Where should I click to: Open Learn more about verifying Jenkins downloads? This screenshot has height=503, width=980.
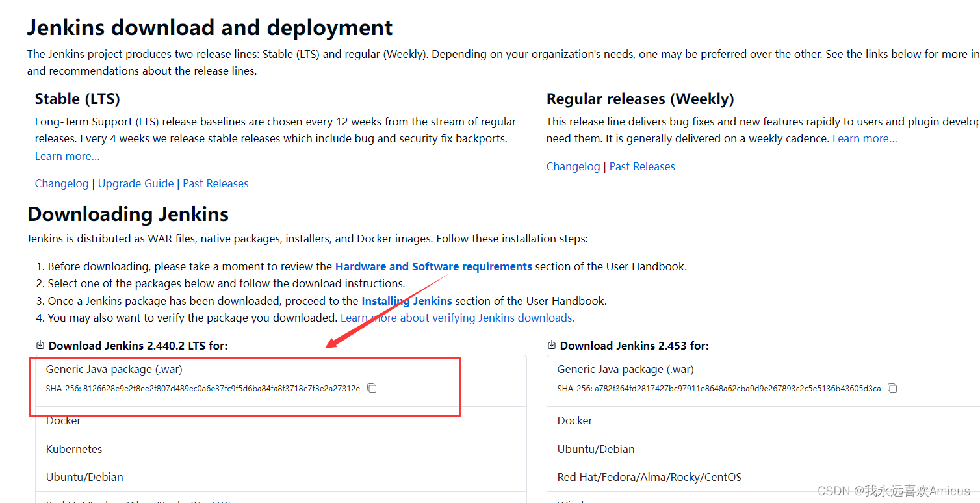click(458, 318)
